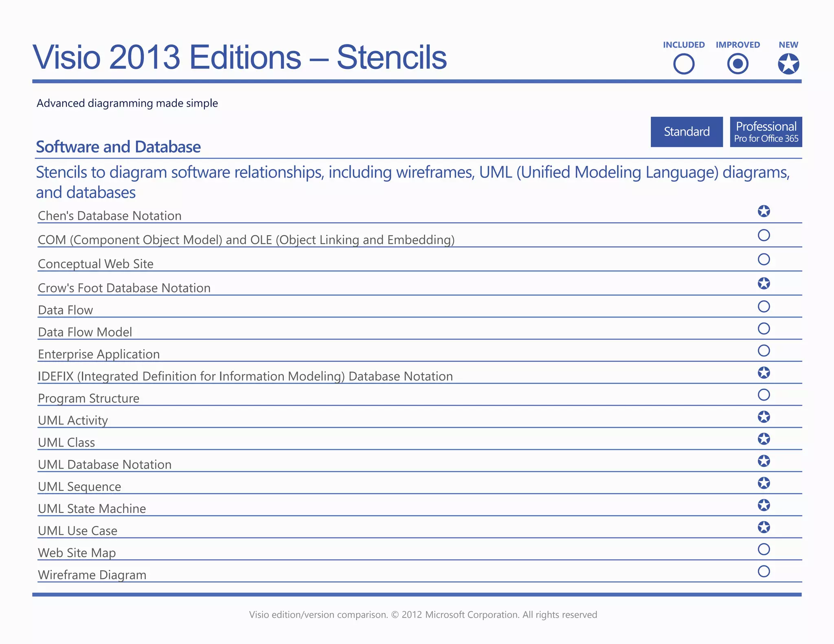The height and width of the screenshot is (644, 834).
Task: Click the circle icon for Wireframe Diagram
Action: tap(764, 571)
